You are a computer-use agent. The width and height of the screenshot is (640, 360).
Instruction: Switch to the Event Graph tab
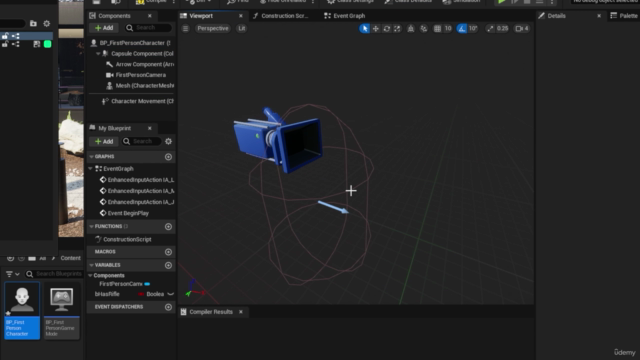(x=349, y=16)
